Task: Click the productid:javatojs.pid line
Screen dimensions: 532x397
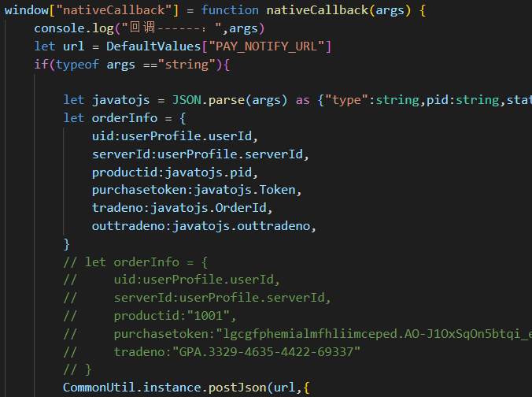Action: [x=175, y=173]
